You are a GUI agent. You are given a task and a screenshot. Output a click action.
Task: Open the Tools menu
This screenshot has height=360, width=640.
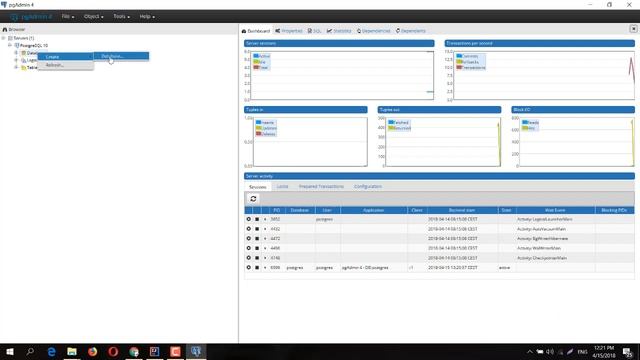[121, 17]
